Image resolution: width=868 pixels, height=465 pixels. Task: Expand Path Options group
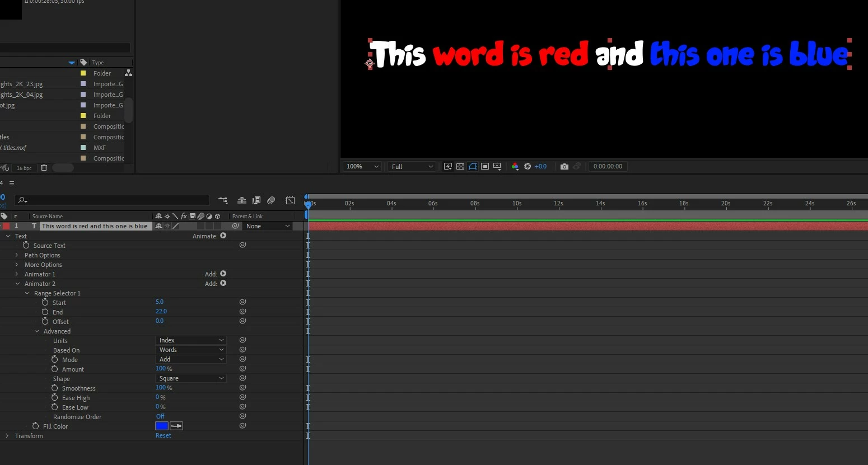[17, 255]
